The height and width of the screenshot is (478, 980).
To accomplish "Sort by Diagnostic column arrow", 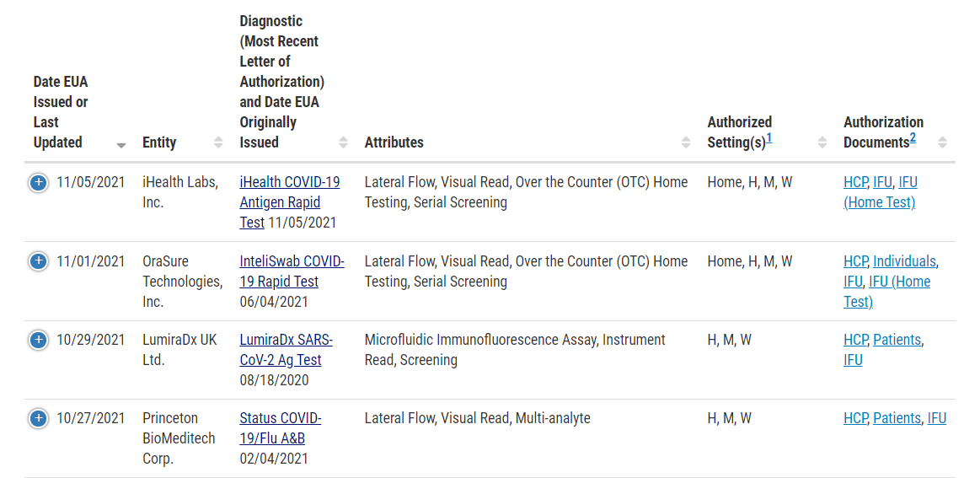I will tap(343, 142).
